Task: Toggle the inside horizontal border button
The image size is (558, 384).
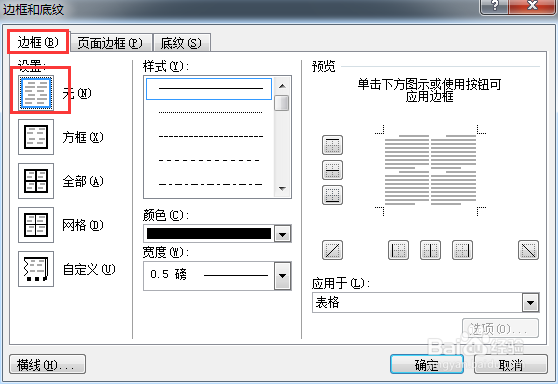Action: [332, 170]
